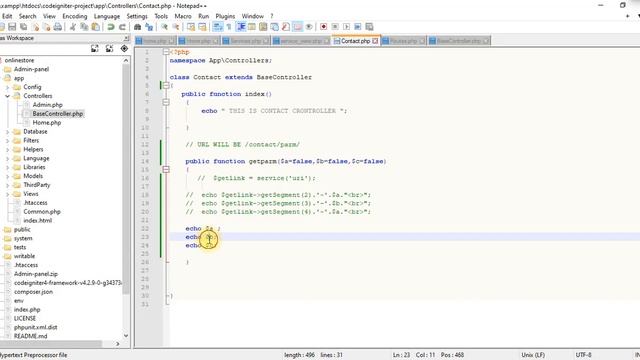Toggle synchronize vertical scrolling icon
The width and height of the screenshot is (640, 360).
(191, 27)
